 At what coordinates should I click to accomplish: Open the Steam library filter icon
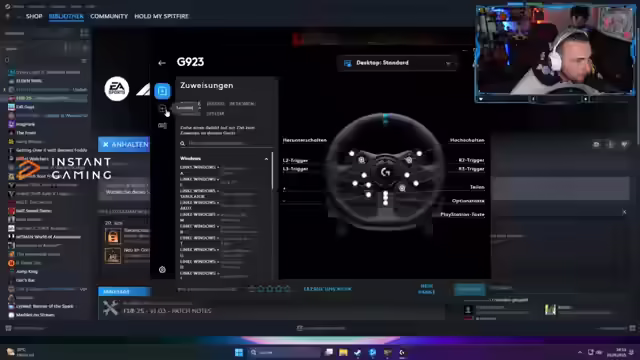pos(84,60)
